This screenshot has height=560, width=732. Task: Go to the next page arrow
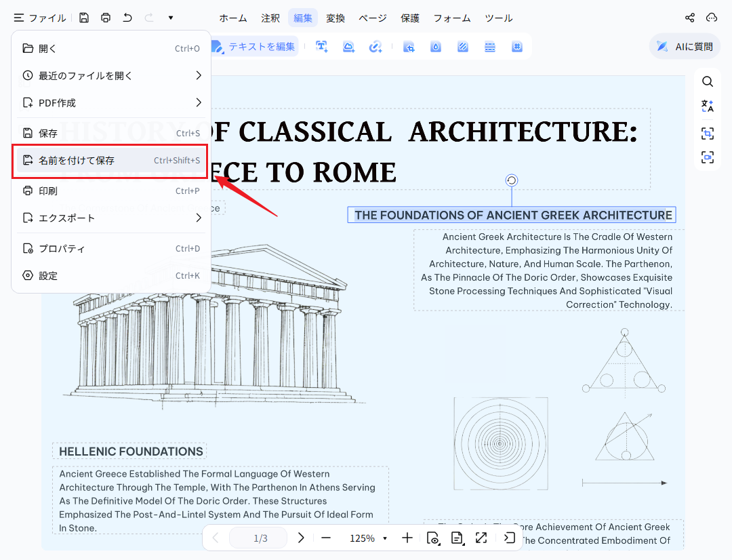(x=301, y=538)
